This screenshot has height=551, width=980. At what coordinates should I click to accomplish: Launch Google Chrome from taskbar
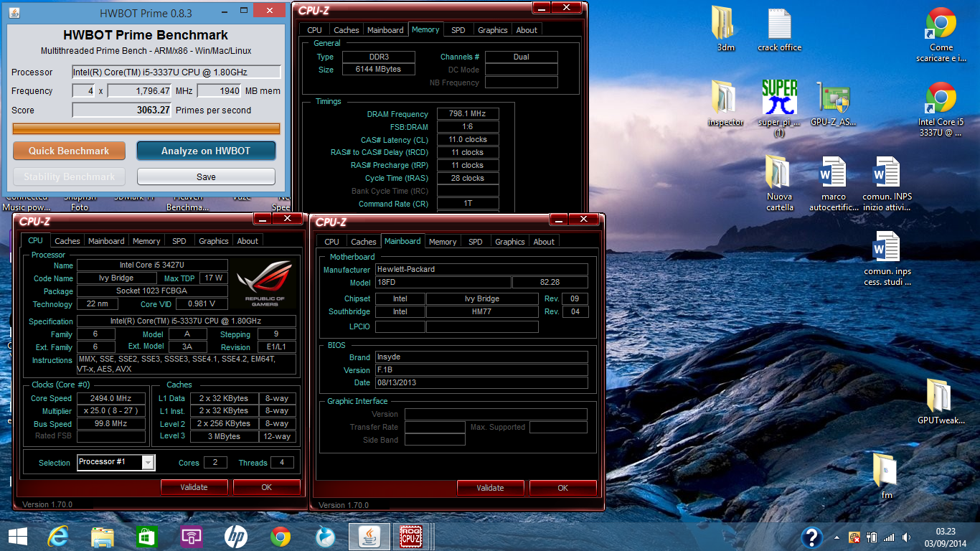[x=281, y=537]
